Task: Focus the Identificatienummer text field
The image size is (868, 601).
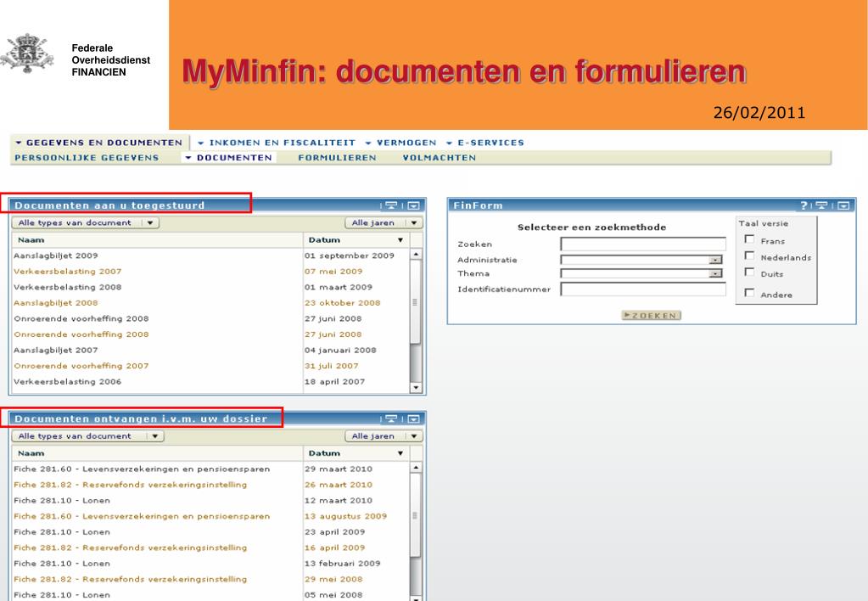Action: 643,289
